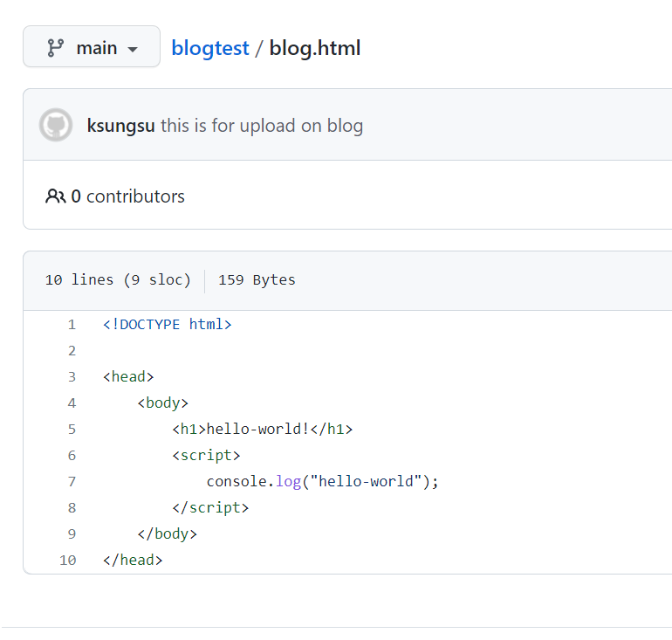672x640 pixels.
Task: Select line number 5 in the gutter
Action: coord(72,430)
